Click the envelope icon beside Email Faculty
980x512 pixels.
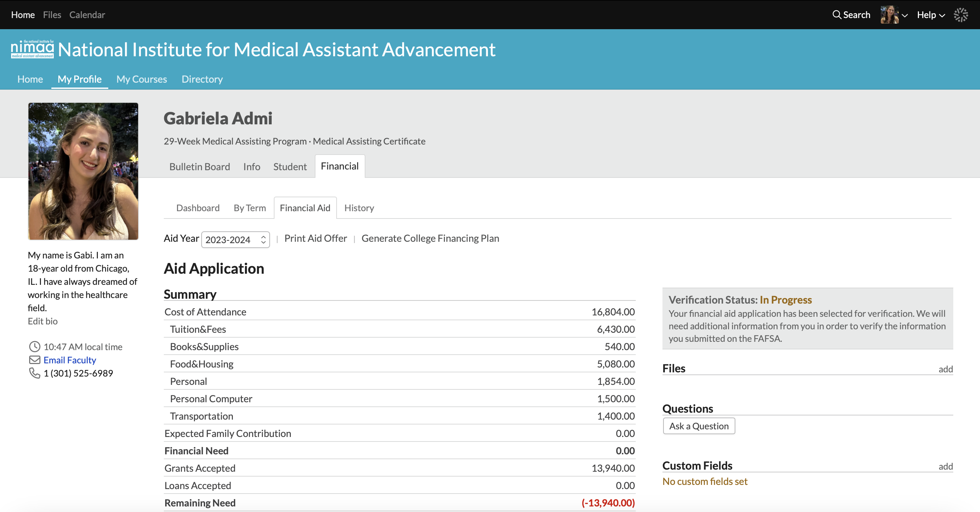(x=35, y=360)
